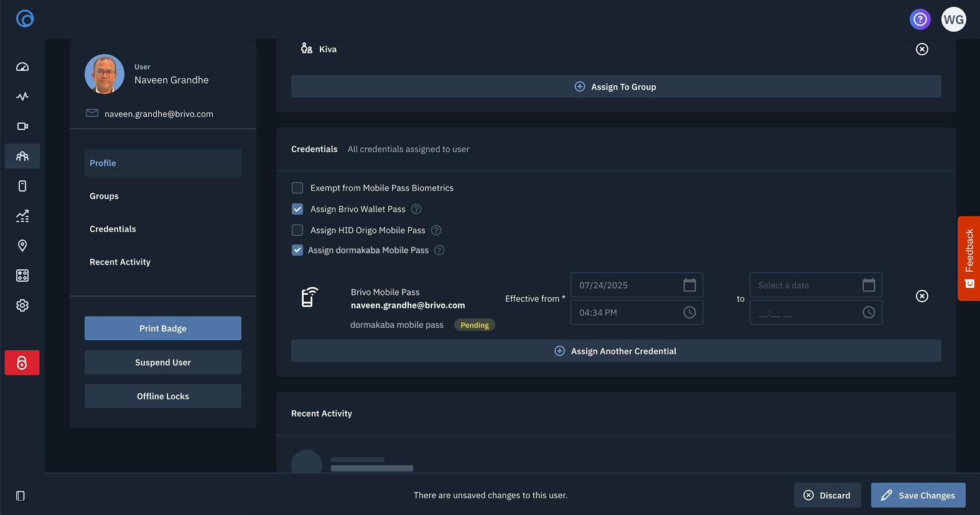This screenshot has height=515, width=980.
Task: Uncheck Assign dormakaba Mobile Pass
Action: coord(297,250)
